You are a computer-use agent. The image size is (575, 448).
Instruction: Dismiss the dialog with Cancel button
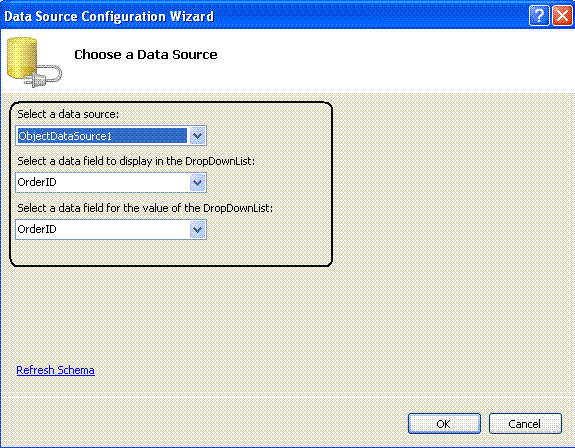click(525, 424)
